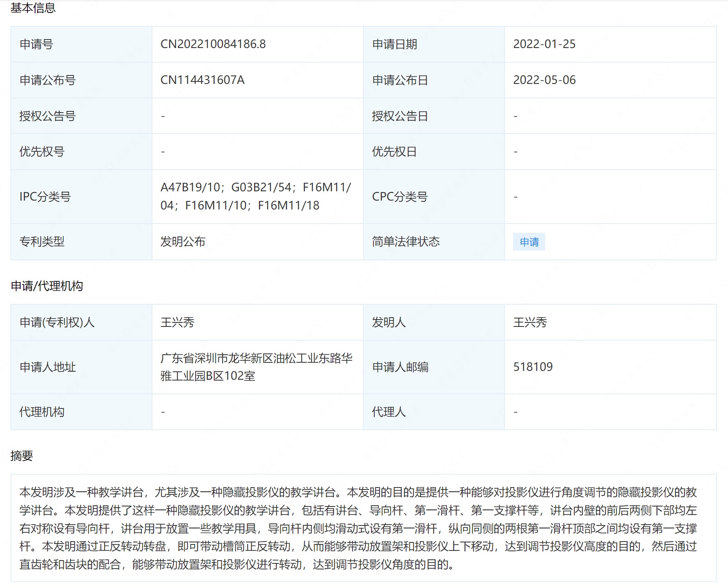Click publication date 2022-05-06
Viewport: 728px width, 588px height.
(x=544, y=80)
